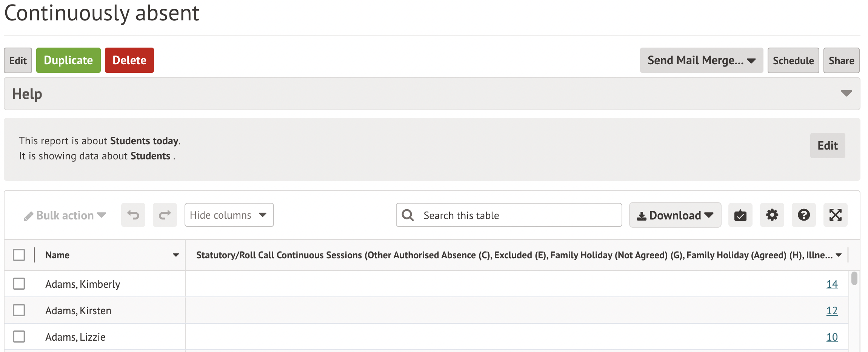Click the table help question mark icon

coord(803,215)
